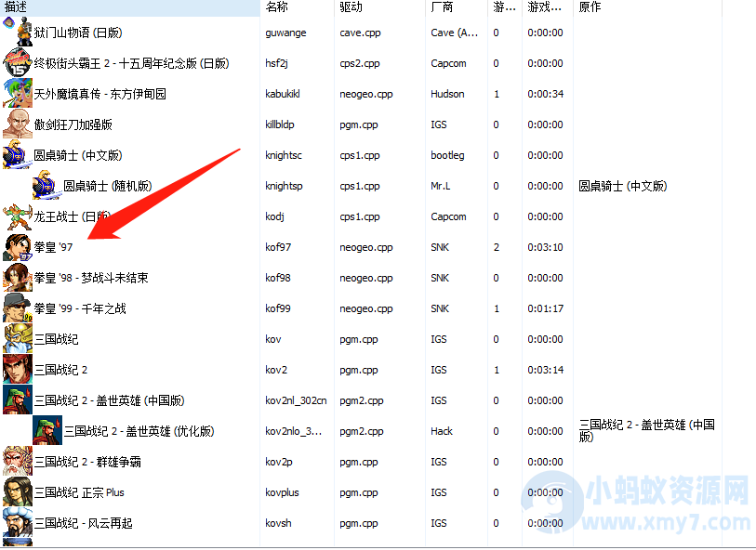Screen dimensions: 756x550
Task: Select the 终极街头霸王 2 十五周年纪念版 title
Action: pos(131,63)
